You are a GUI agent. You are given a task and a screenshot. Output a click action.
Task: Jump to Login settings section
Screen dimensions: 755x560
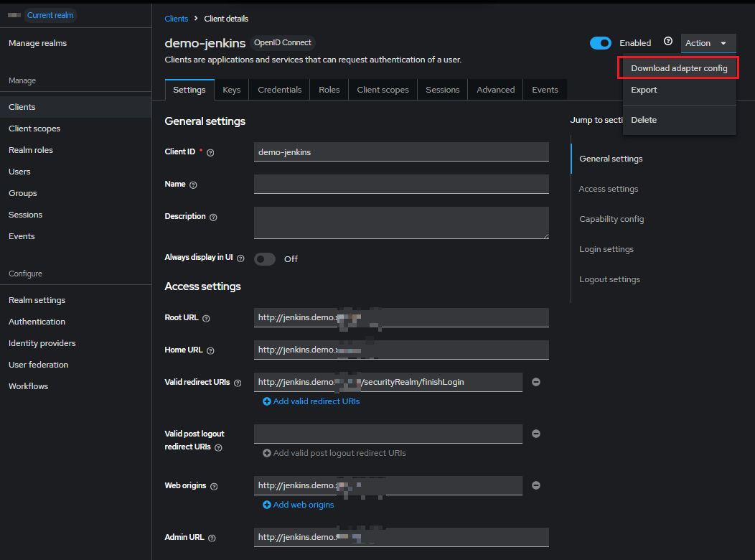click(606, 249)
